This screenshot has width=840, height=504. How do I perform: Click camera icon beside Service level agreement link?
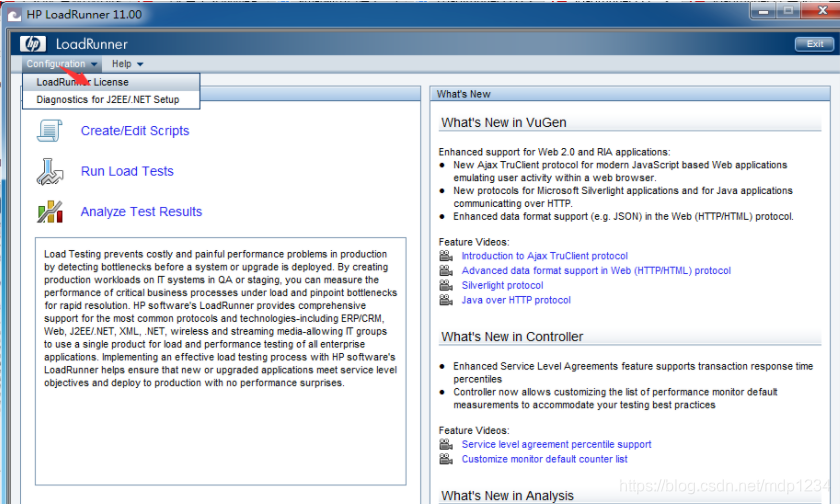click(x=446, y=444)
